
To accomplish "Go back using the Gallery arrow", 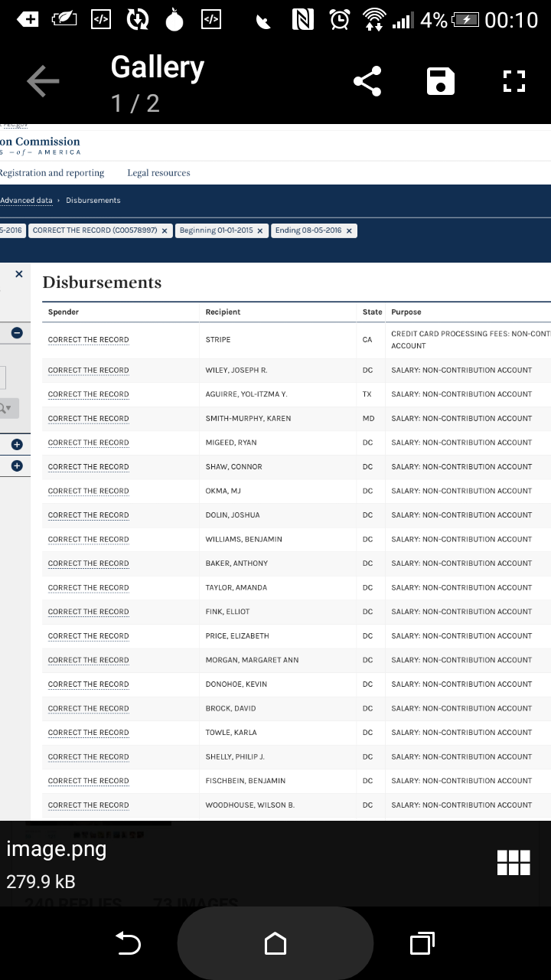I will pyautogui.click(x=43, y=81).
